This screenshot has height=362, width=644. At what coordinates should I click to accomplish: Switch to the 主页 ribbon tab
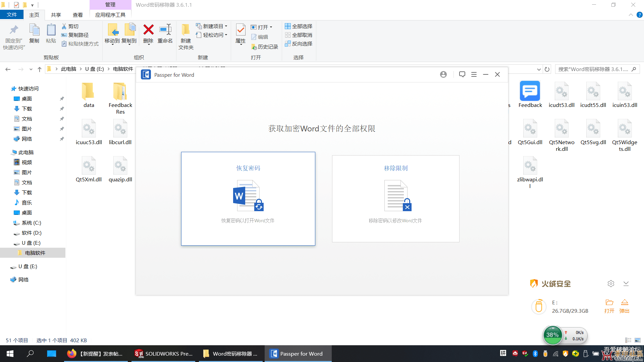[x=34, y=15]
